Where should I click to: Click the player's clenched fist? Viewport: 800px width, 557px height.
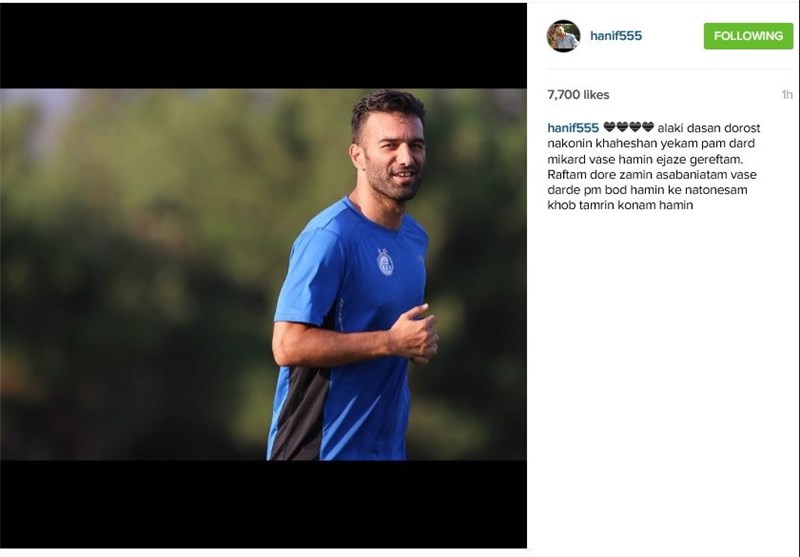417,334
